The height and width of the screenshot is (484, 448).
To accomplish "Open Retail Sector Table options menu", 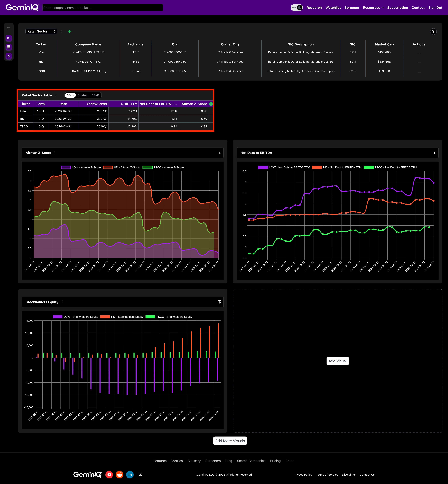I will pos(56,95).
